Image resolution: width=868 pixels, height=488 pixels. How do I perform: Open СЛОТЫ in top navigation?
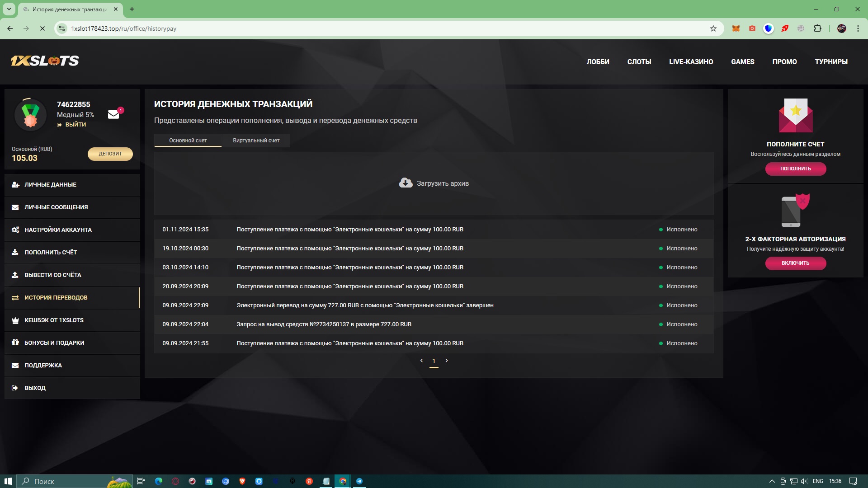click(x=639, y=62)
